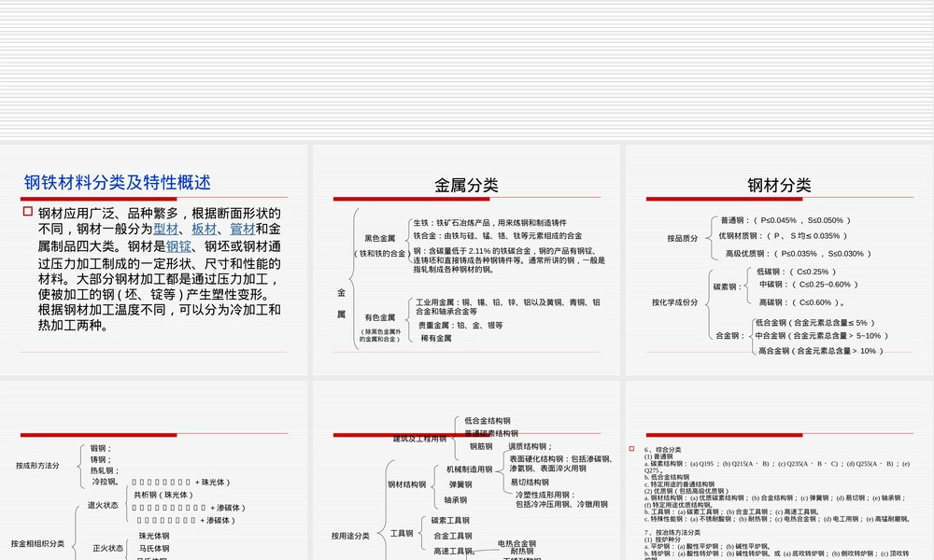Screen dimensions: 934x560
Task: Click the 热轧钢; entry
Action: 105,470
